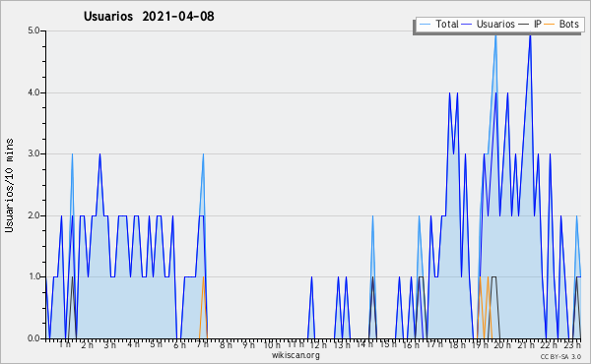Click the 3 h x-axis label
The image size is (591, 364).
[110, 344]
